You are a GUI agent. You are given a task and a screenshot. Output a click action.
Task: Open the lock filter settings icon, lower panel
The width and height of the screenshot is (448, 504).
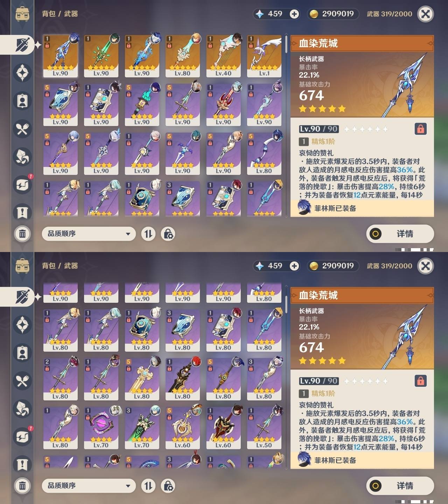(x=168, y=486)
